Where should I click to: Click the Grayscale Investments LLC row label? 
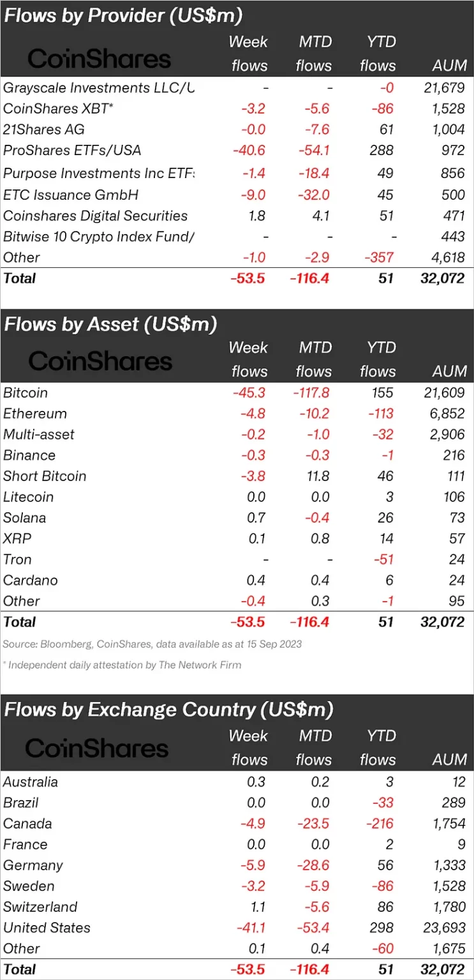98,87
